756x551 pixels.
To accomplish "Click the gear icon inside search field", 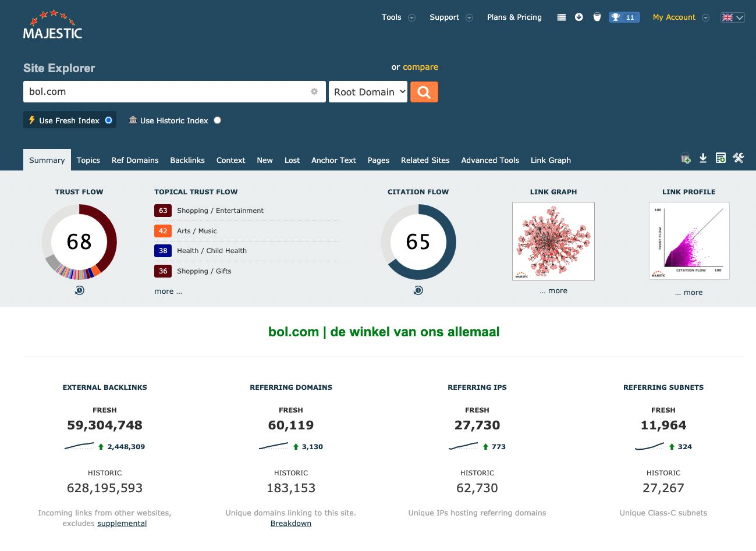I will point(314,91).
